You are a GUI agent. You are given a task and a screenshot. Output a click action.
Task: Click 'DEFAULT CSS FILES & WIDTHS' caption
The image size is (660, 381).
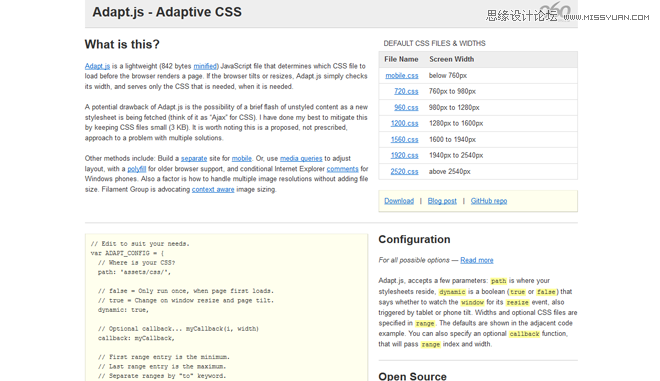click(434, 43)
